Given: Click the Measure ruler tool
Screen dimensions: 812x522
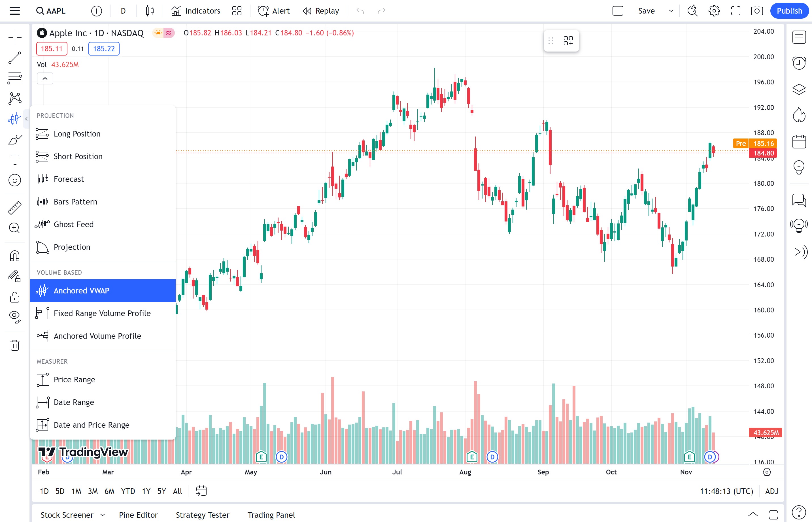Looking at the screenshot, I should [x=14, y=207].
